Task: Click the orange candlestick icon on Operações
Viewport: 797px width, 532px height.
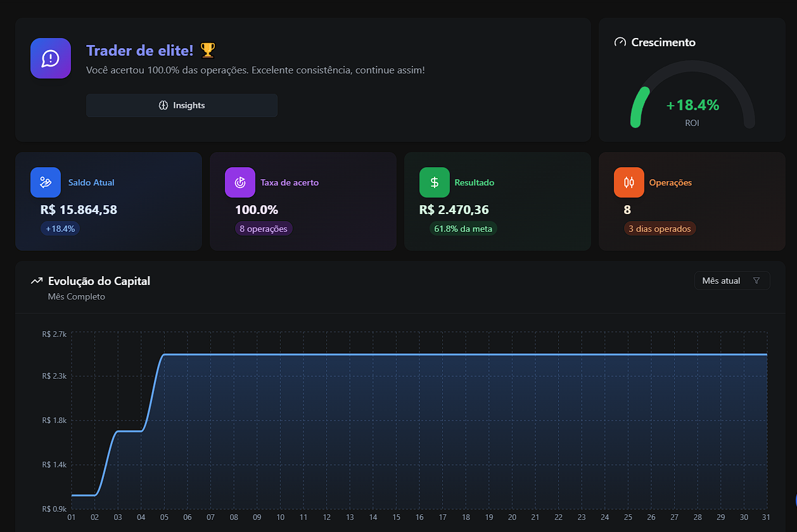Action: (628, 182)
